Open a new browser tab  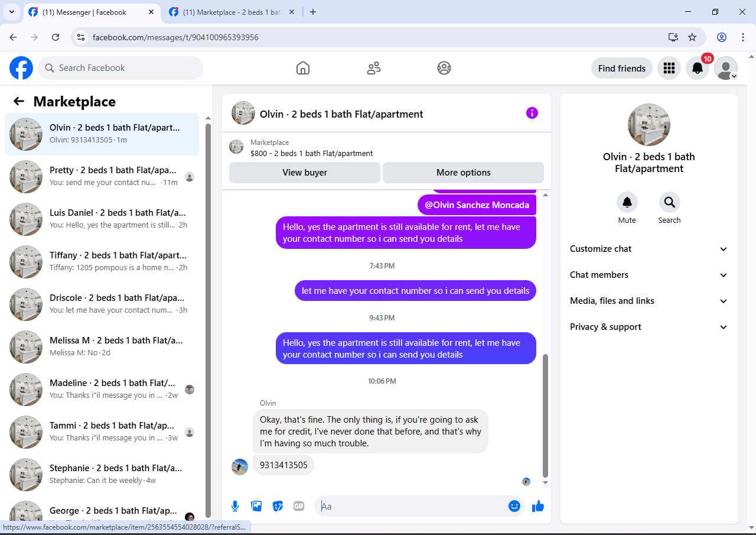click(313, 12)
